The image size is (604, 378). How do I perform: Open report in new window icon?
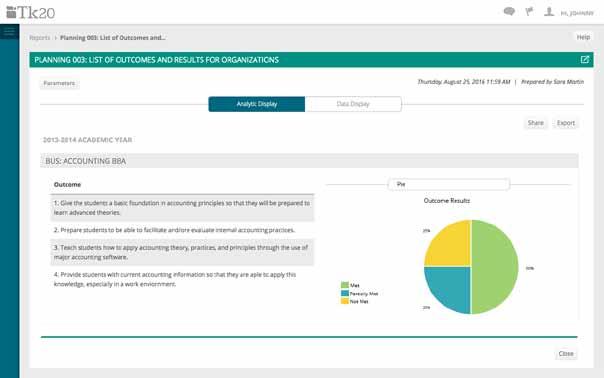(585, 59)
